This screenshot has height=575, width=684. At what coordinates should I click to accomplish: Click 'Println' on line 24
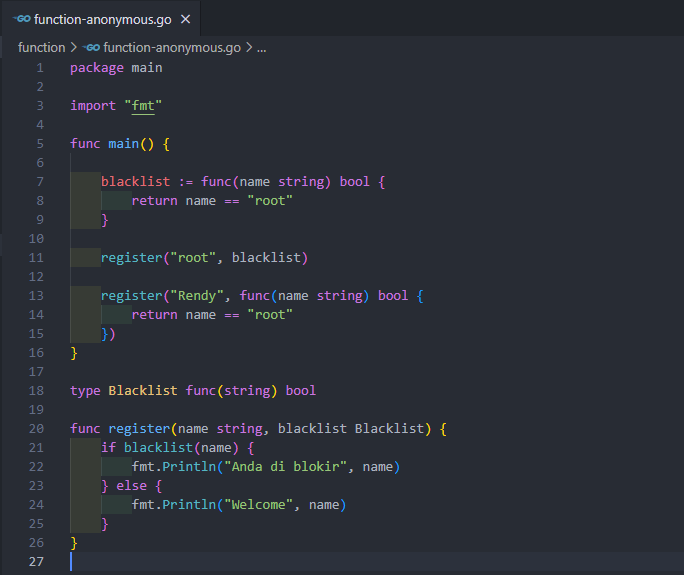click(x=189, y=505)
